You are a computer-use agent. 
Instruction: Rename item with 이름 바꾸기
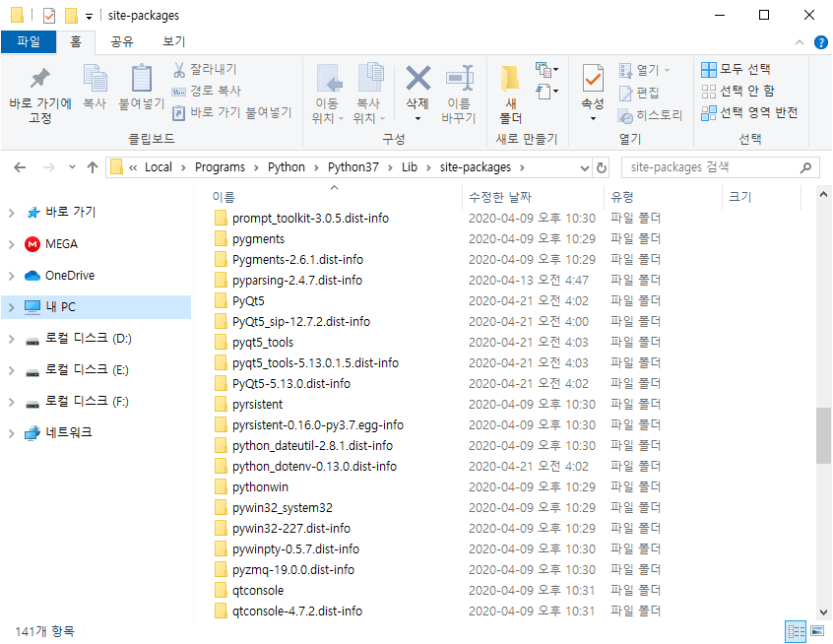459,95
